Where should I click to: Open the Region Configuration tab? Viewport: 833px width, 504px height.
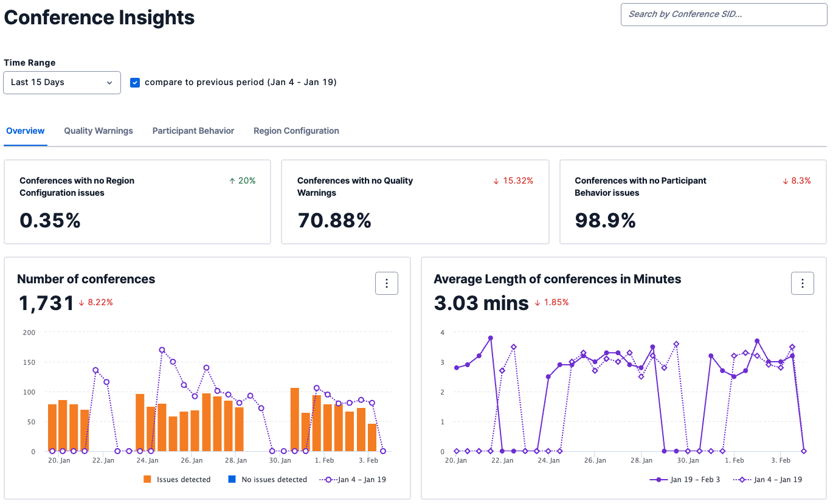click(x=296, y=131)
